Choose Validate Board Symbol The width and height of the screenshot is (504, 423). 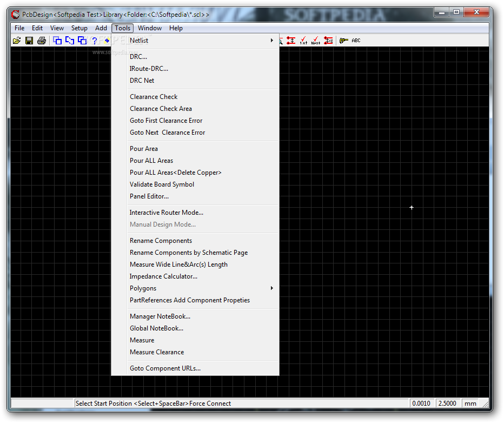[195, 184]
